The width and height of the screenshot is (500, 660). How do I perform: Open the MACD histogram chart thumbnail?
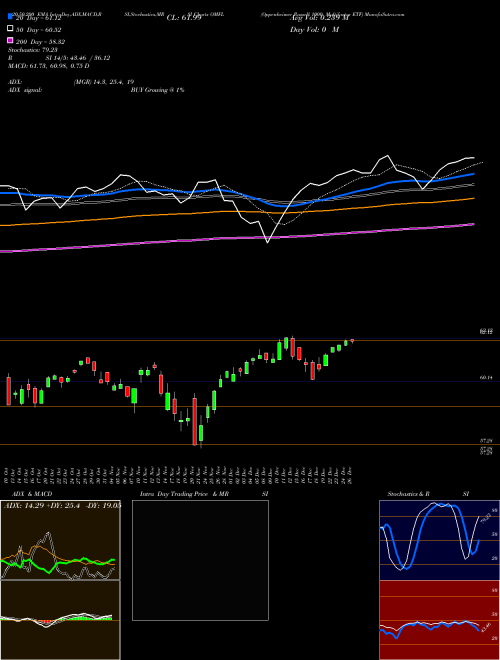tap(60, 620)
